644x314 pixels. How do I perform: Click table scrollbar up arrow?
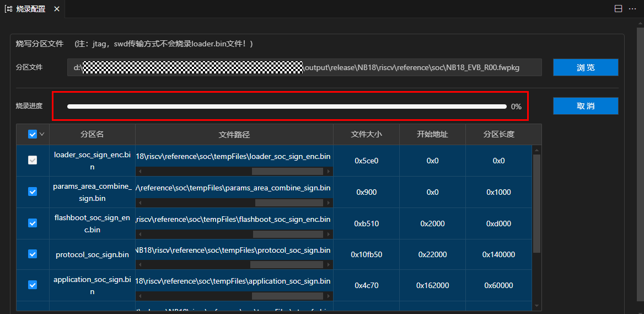pyautogui.click(x=537, y=149)
